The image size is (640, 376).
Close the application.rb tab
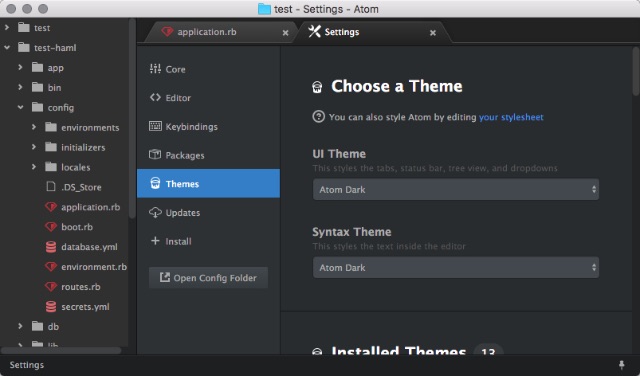tap(285, 33)
